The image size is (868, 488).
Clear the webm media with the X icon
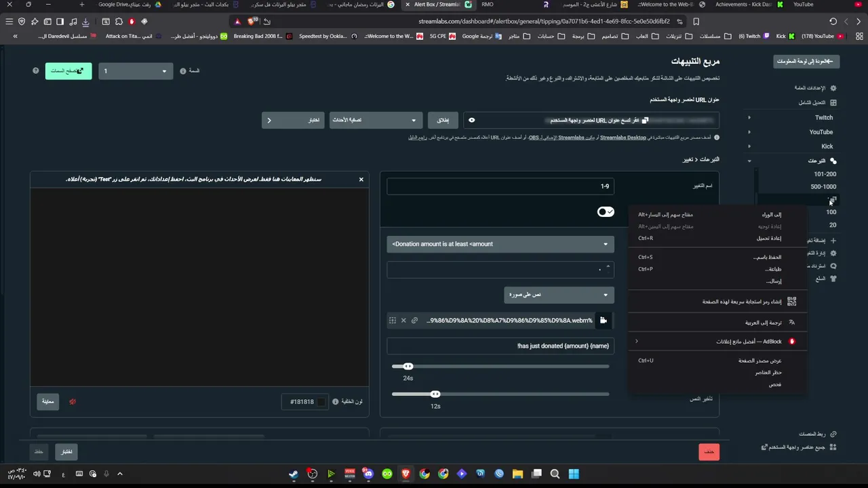tap(403, 321)
